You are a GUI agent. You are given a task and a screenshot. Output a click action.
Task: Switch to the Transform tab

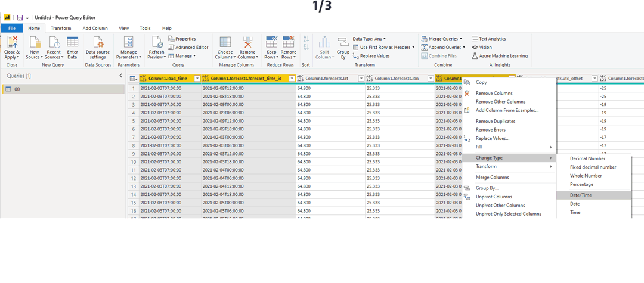pyautogui.click(x=61, y=29)
